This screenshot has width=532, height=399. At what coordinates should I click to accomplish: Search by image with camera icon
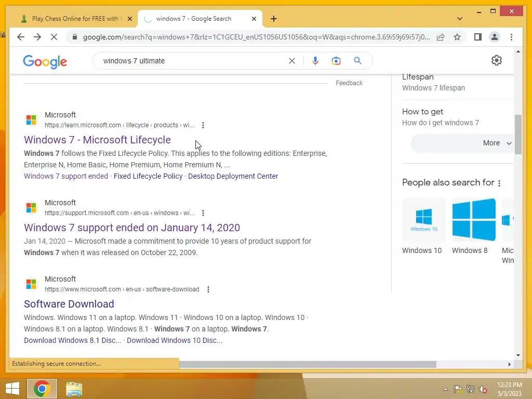click(x=336, y=61)
